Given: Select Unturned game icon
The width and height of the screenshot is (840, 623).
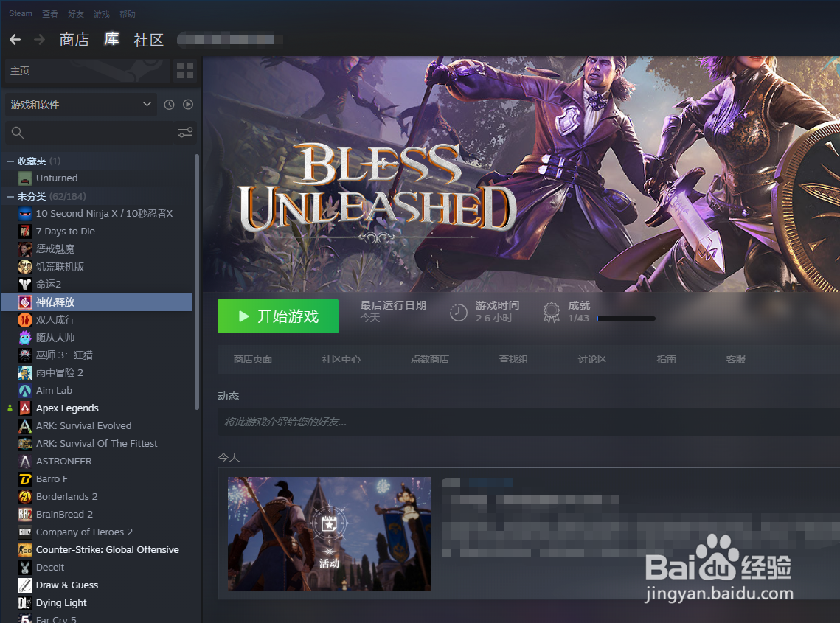Looking at the screenshot, I should (x=24, y=178).
